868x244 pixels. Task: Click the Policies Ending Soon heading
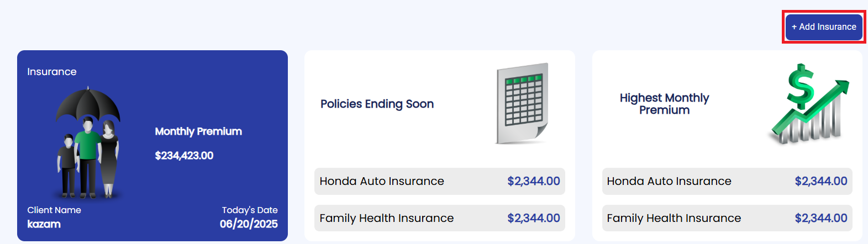pos(377,104)
